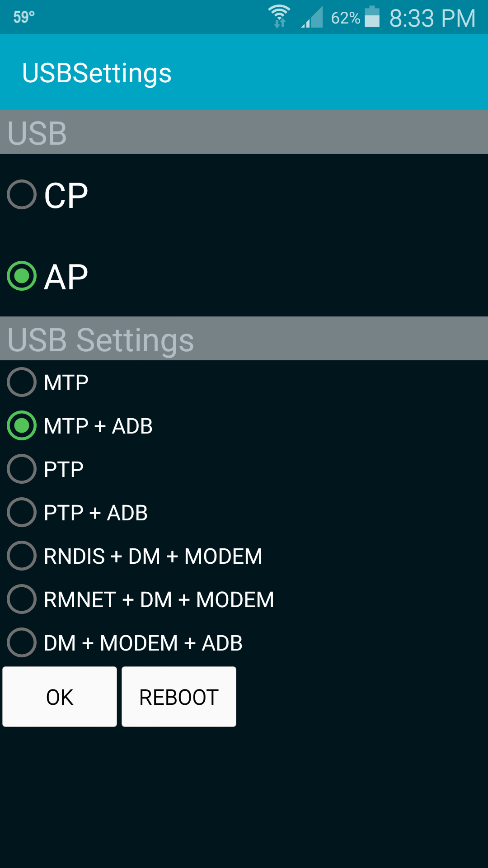This screenshot has width=488, height=868.
Task: Select the PTP radio button
Action: 22,469
